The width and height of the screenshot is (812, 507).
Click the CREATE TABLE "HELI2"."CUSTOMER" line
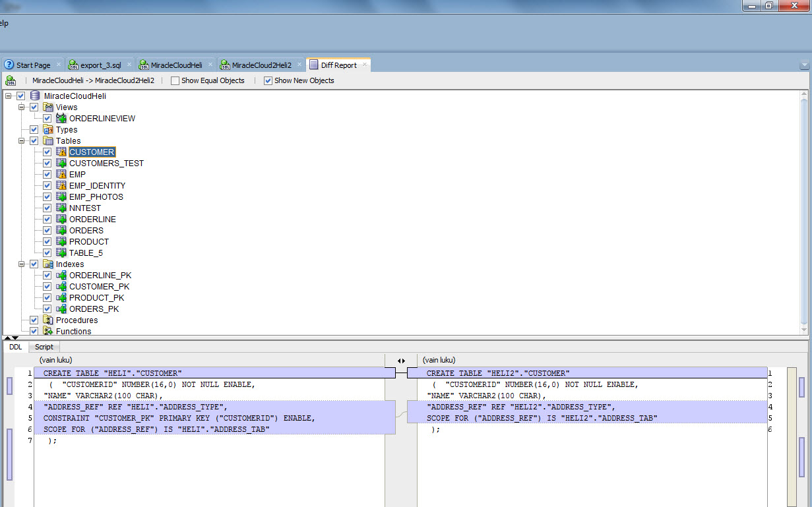[498, 373]
